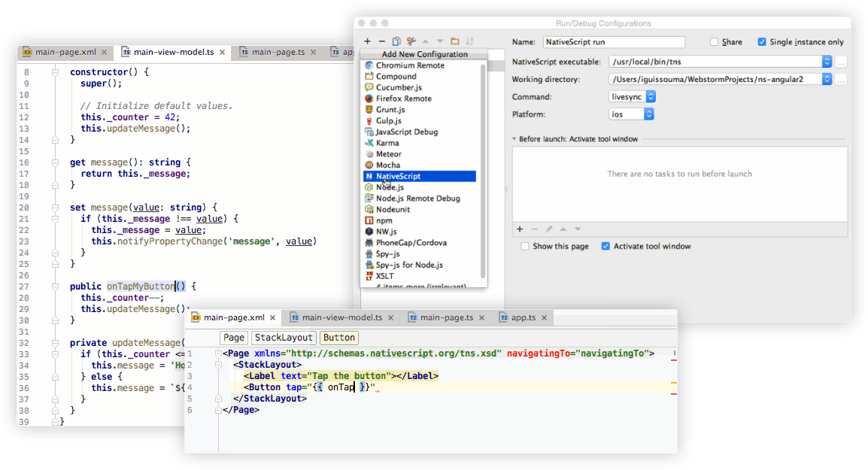
Task: Click the Page breadcrumb button
Action: pyautogui.click(x=234, y=338)
